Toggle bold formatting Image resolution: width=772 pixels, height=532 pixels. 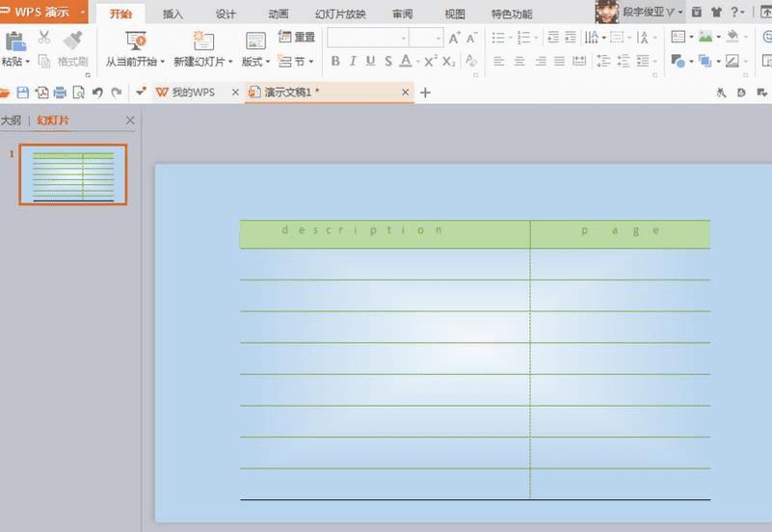(335, 61)
